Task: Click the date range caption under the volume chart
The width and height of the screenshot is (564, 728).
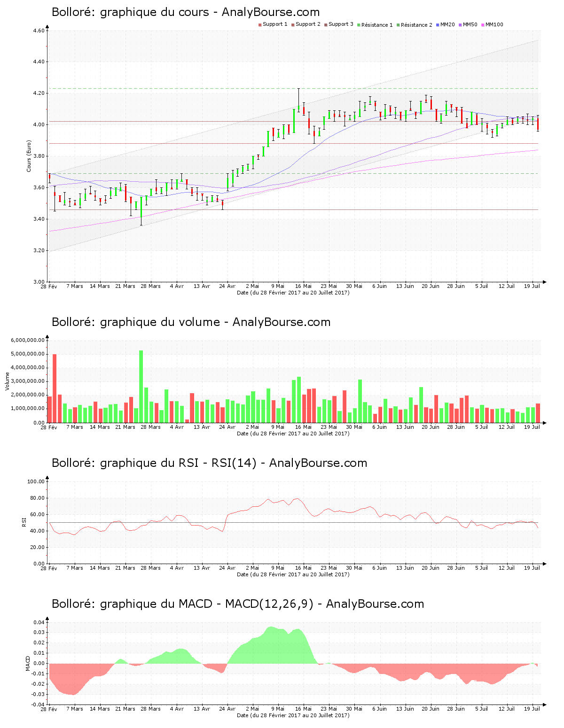Action: [293, 434]
